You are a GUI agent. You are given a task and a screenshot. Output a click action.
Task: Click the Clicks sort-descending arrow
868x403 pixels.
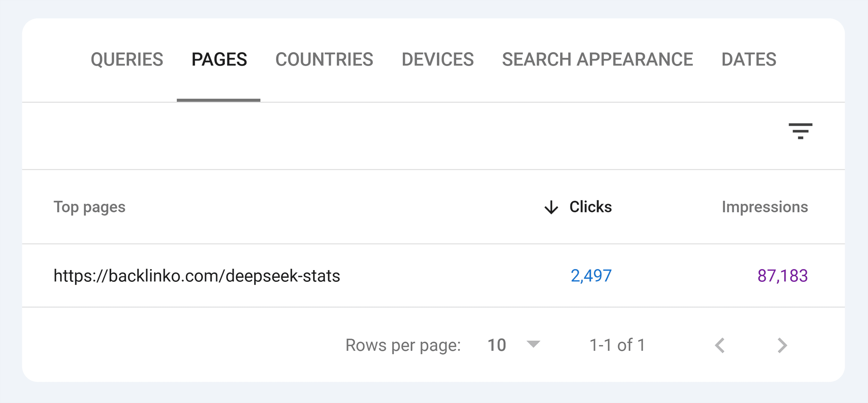click(x=551, y=207)
